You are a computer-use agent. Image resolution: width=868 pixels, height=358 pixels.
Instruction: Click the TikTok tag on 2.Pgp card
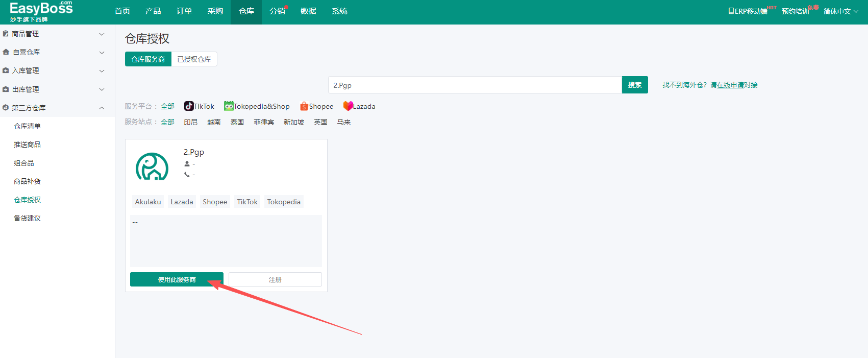[247, 202]
